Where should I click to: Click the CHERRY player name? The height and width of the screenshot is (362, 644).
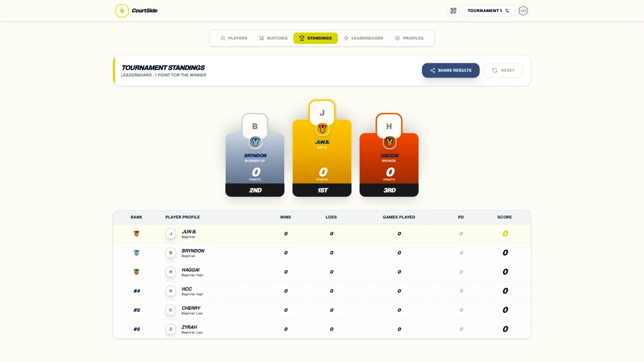[191, 308]
